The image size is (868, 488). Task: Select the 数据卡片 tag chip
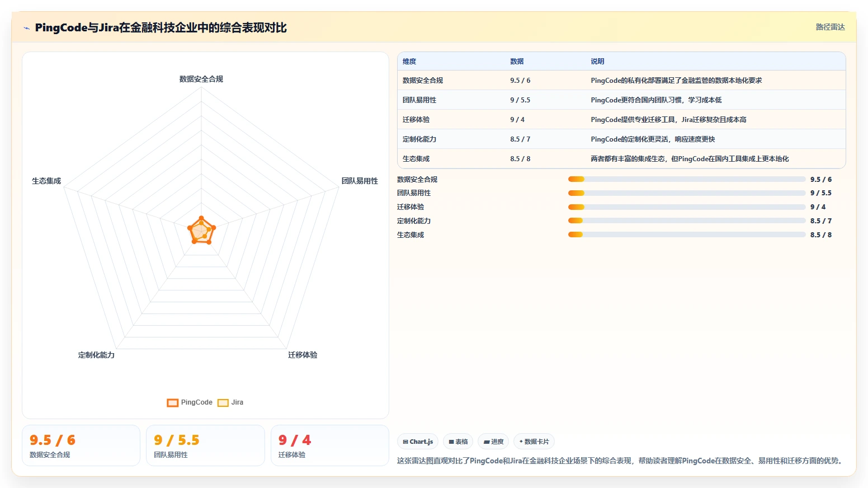click(534, 442)
